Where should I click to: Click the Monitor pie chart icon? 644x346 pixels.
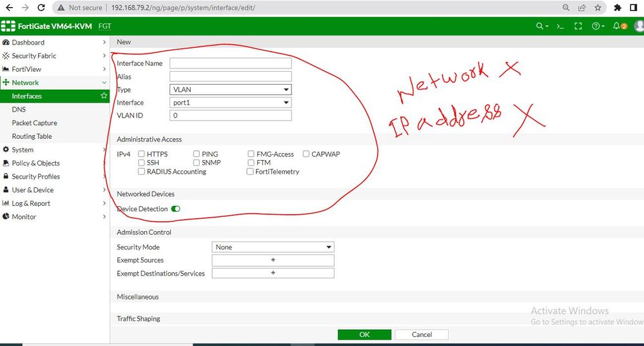pos(6,217)
